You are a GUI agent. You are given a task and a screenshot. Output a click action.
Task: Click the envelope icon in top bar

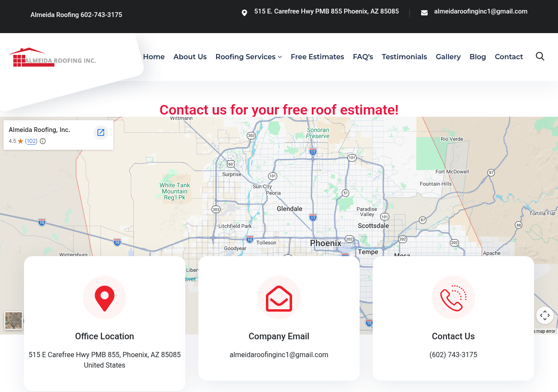424,13
